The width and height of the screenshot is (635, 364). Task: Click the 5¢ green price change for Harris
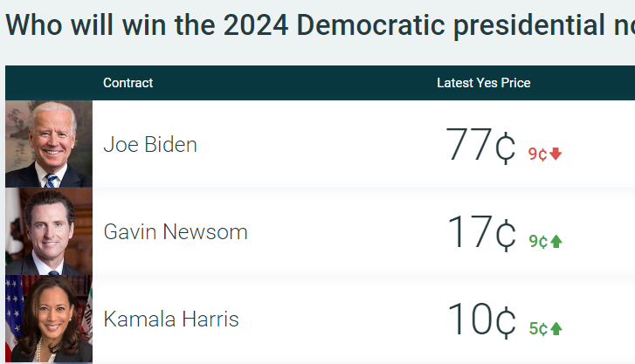tap(537, 329)
